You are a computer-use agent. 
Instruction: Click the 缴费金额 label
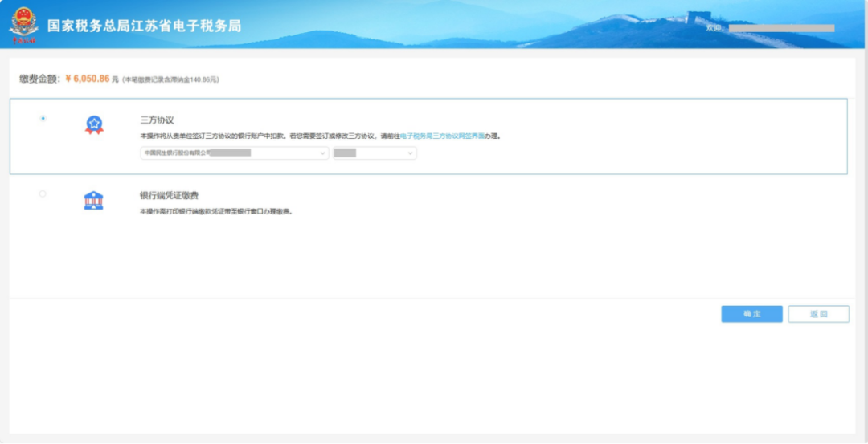[x=39, y=79]
